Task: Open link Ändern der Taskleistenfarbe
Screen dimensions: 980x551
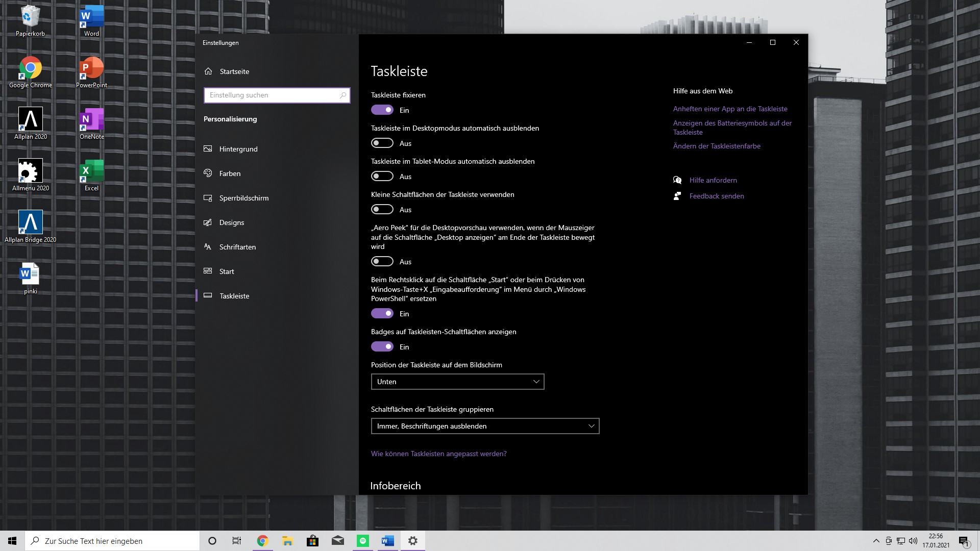Action: tap(717, 146)
